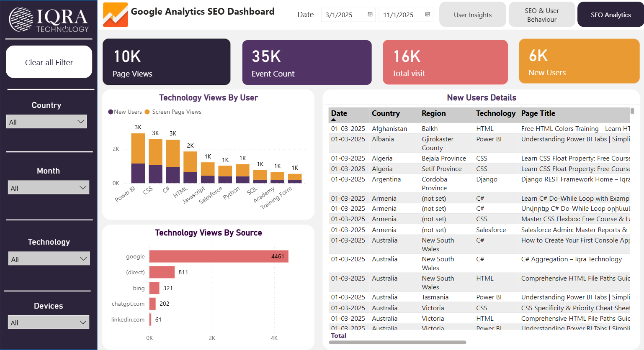Open the Devices filter dropdown
Image resolution: width=644 pixels, height=350 pixels.
(49, 323)
